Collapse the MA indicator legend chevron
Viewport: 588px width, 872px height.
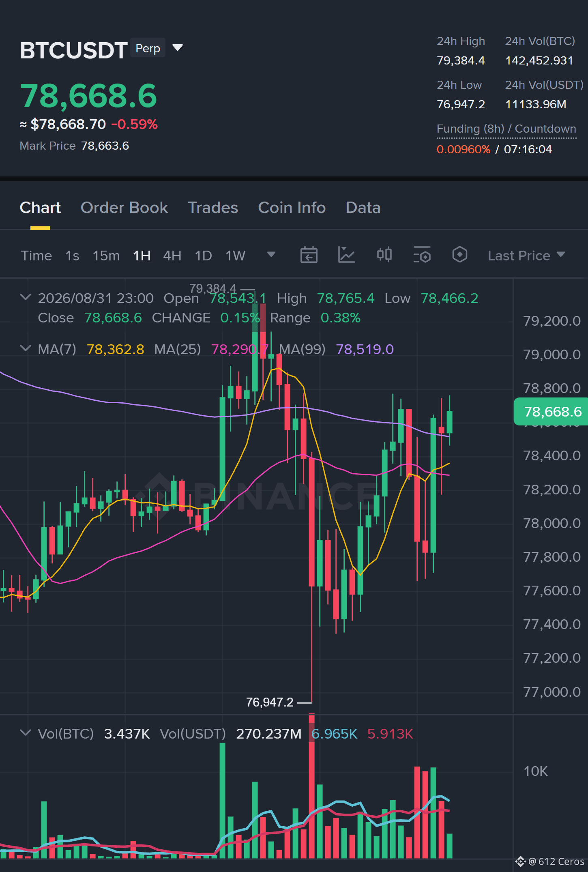25,348
